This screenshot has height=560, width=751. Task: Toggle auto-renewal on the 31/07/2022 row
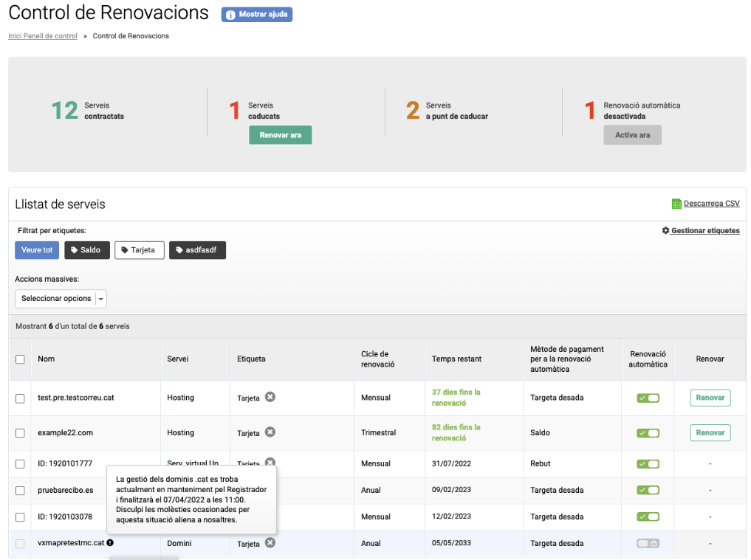(x=648, y=464)
